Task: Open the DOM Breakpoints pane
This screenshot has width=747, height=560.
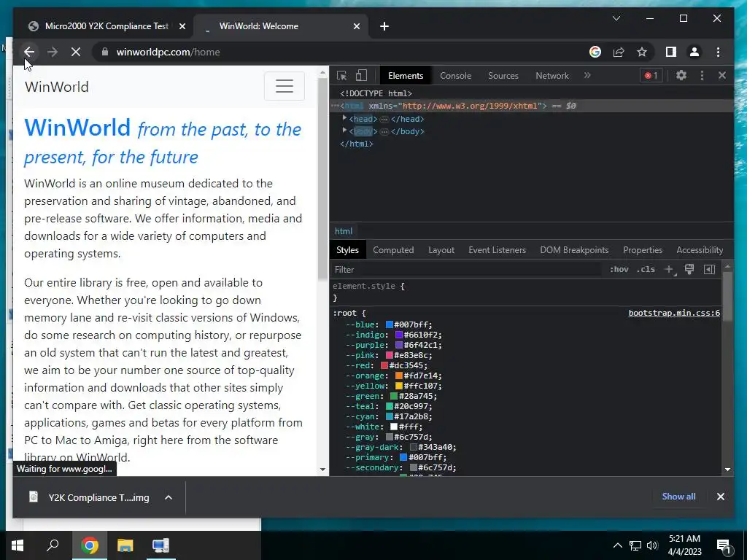Action: pyautogui.click(x=574, y=250)
